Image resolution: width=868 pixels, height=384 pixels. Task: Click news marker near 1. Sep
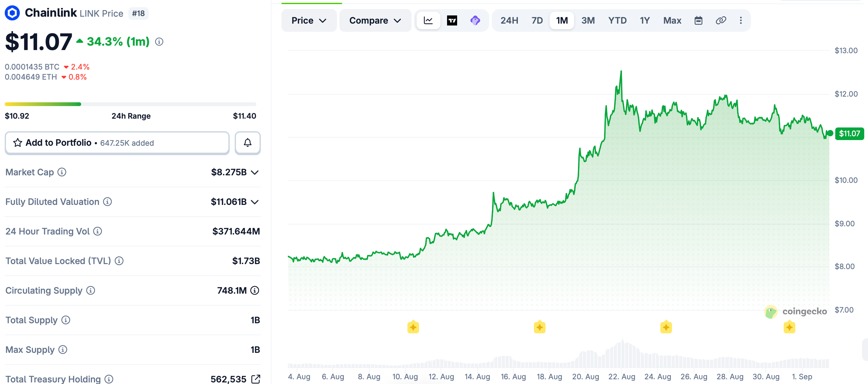(789, 327)
